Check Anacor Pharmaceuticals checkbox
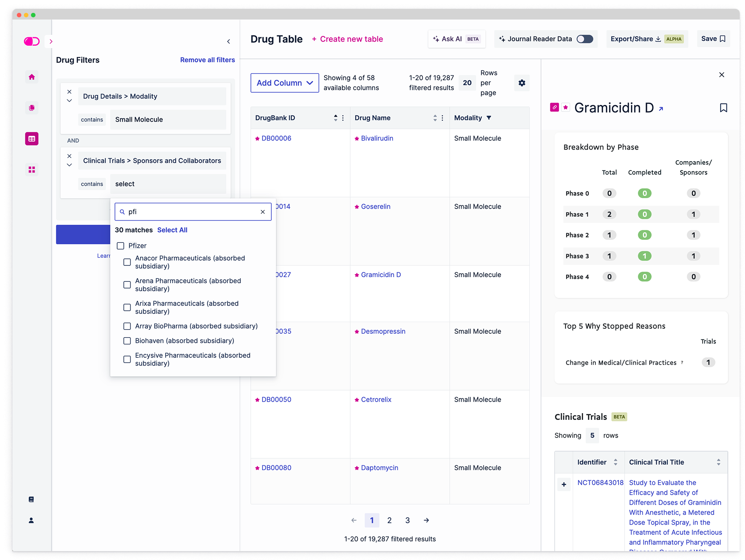This screenshot has width=745, height=560. coord(127,262)
